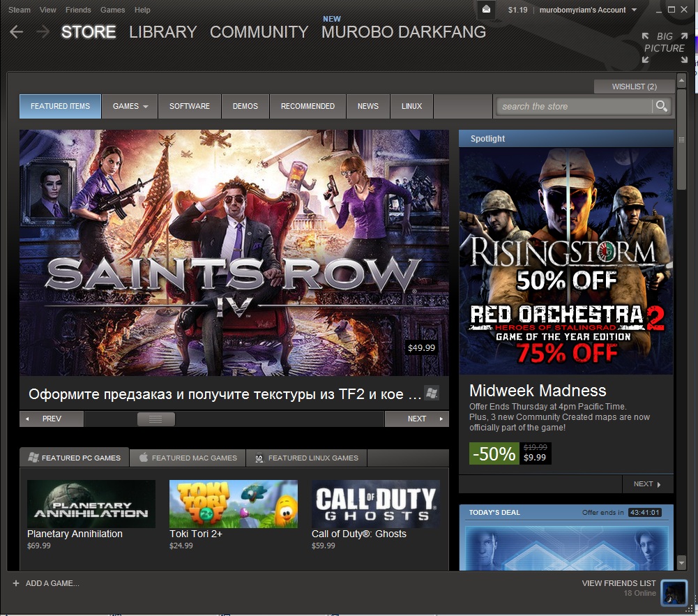Open the Help menu

pyautogui.click(x=142, y=10)
